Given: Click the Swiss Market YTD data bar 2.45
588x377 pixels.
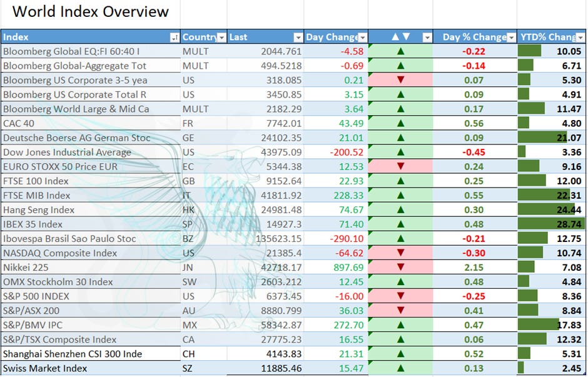Looking at the screenshot, I should click(x=521, y=368).
